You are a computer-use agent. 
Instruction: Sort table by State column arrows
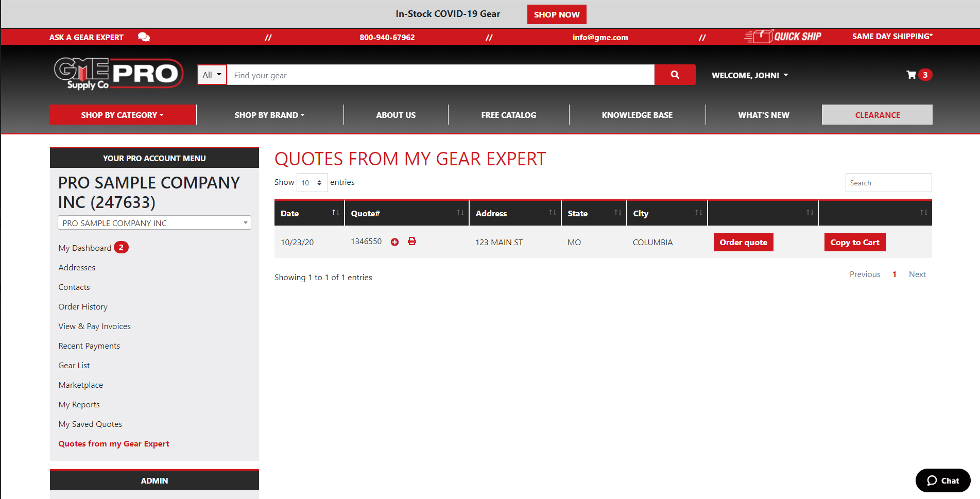click(x=618, y=213)
